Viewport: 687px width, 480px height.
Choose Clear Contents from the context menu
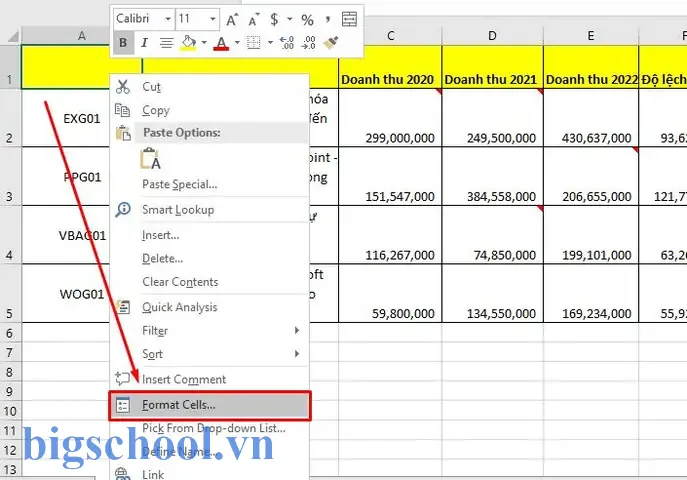click(209, 282)
